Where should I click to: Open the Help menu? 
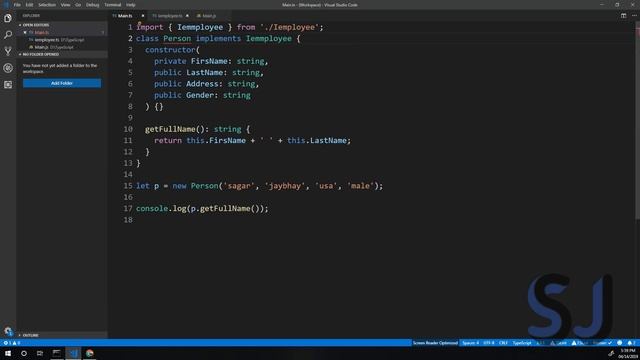(131, 5)
